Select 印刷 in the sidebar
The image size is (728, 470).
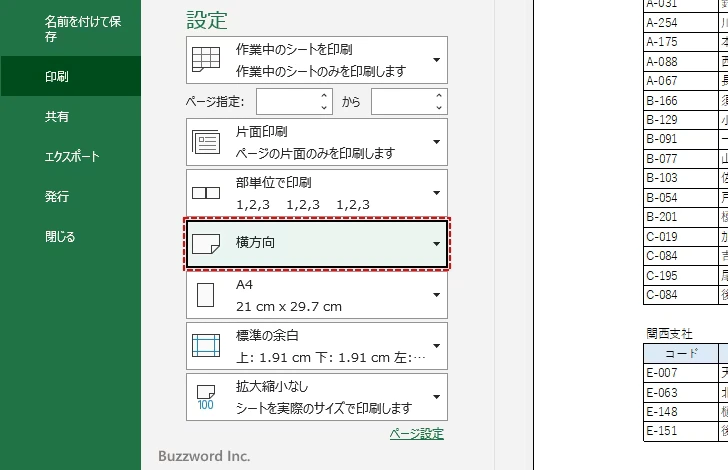pos(71,76)
